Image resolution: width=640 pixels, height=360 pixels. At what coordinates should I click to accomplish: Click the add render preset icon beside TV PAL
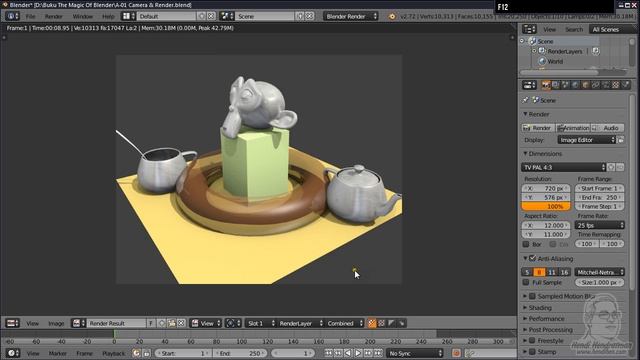pos(611,167)
